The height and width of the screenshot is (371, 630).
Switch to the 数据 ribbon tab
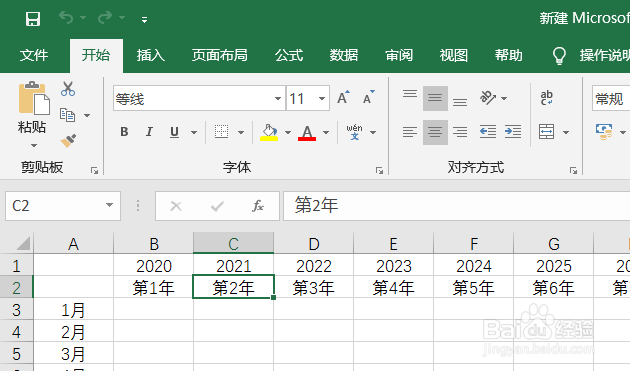click(x=344, y=55)
